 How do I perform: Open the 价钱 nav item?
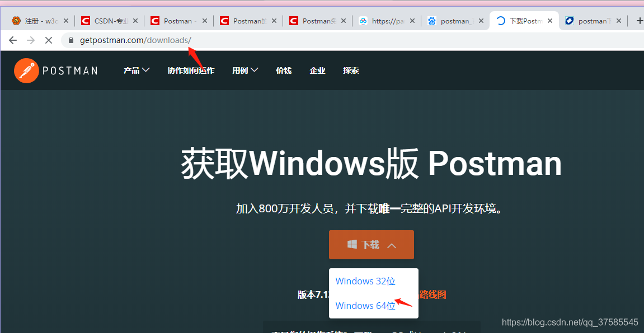click(284, 70)
